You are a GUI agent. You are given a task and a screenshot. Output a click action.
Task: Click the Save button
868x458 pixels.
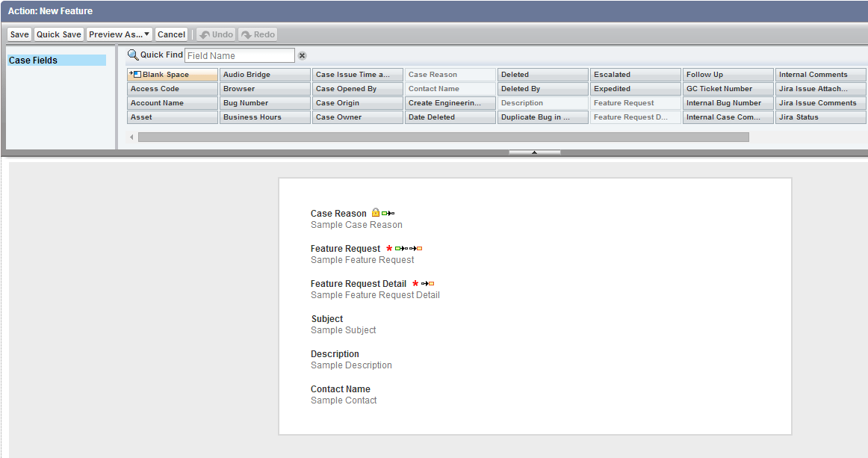19,34
